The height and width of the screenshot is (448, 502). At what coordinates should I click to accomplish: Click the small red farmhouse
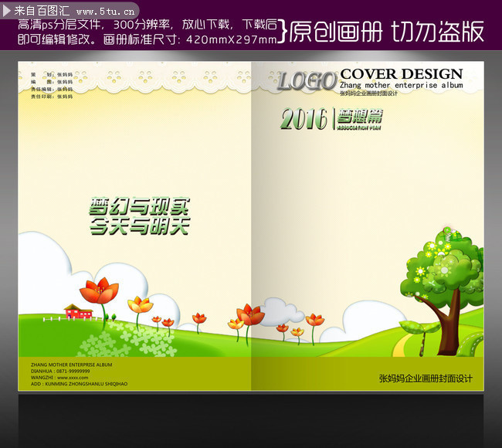(78, 311)
